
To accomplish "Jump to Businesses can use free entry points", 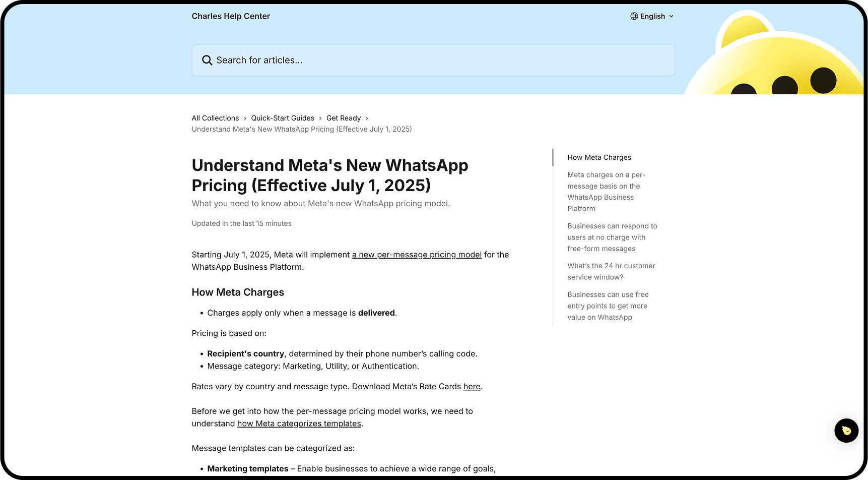I will (608, 306).
